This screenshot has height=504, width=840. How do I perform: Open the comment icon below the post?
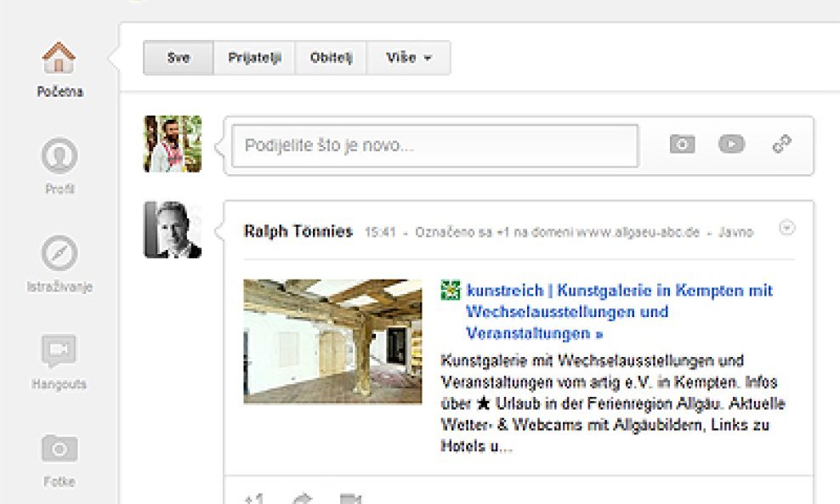[x=352, y=497]
